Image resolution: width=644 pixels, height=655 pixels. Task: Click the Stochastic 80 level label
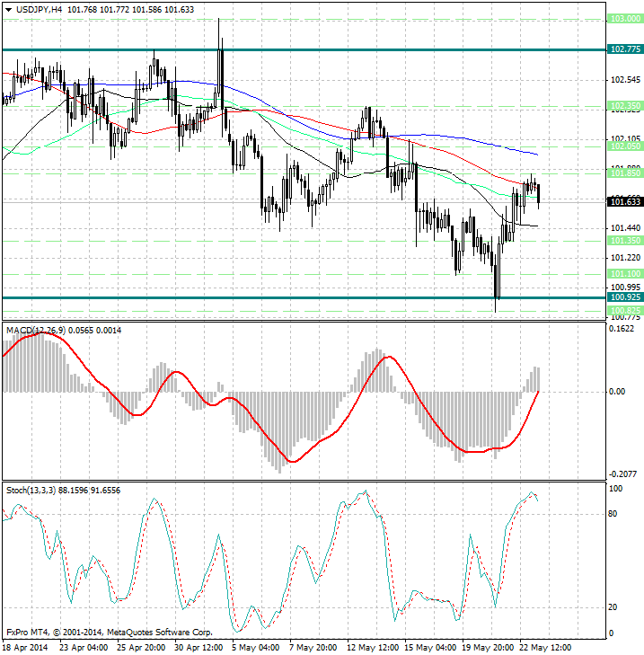tap(613, 514)
